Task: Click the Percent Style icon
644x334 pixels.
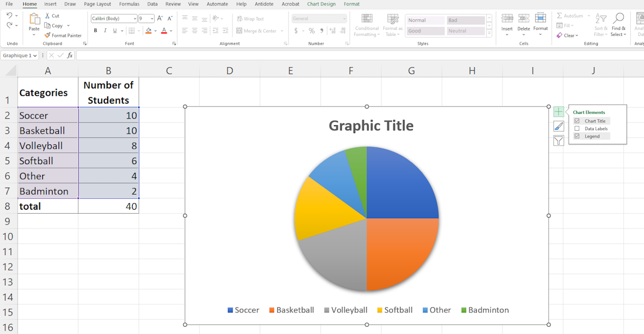Action: click(x=311, y=30)
